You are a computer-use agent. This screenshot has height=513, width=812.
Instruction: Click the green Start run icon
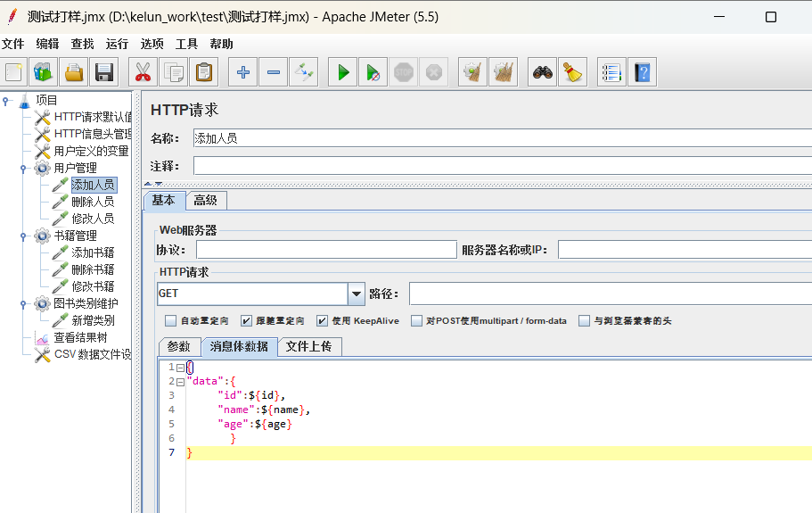[x=343, y=72]
